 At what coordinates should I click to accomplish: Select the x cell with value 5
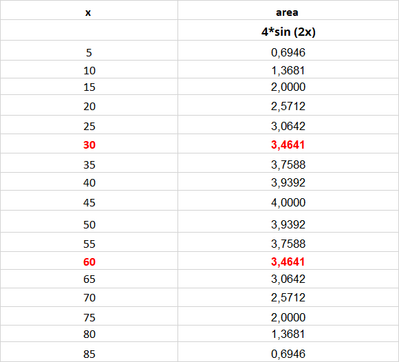click(89, 51)
